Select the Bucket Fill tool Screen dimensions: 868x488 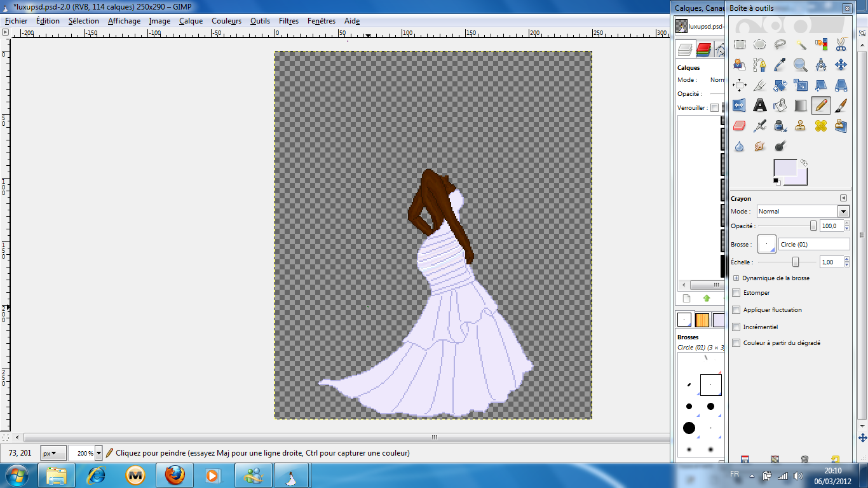coord(780,105)
